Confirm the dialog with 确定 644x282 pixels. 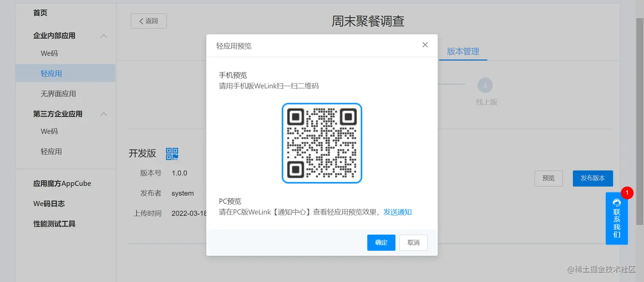click(x=381, y=242)
